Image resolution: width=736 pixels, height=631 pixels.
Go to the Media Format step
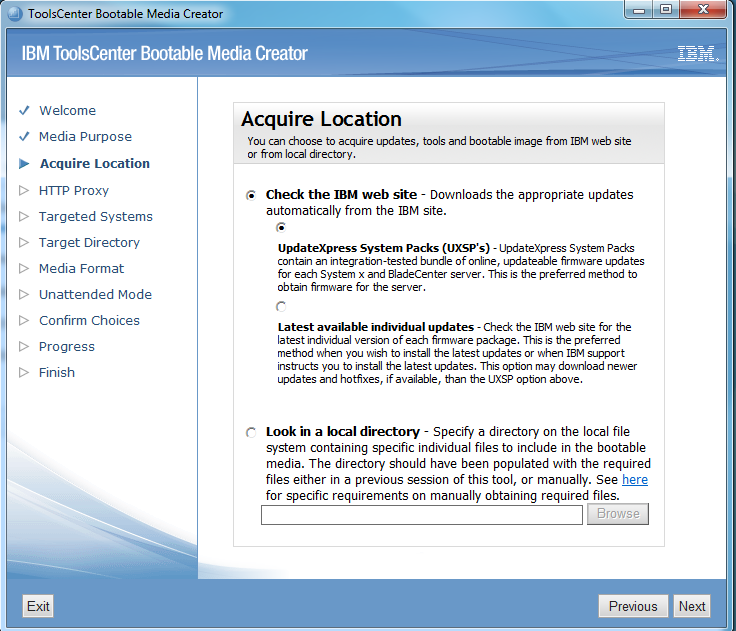(x=81, y=268)
